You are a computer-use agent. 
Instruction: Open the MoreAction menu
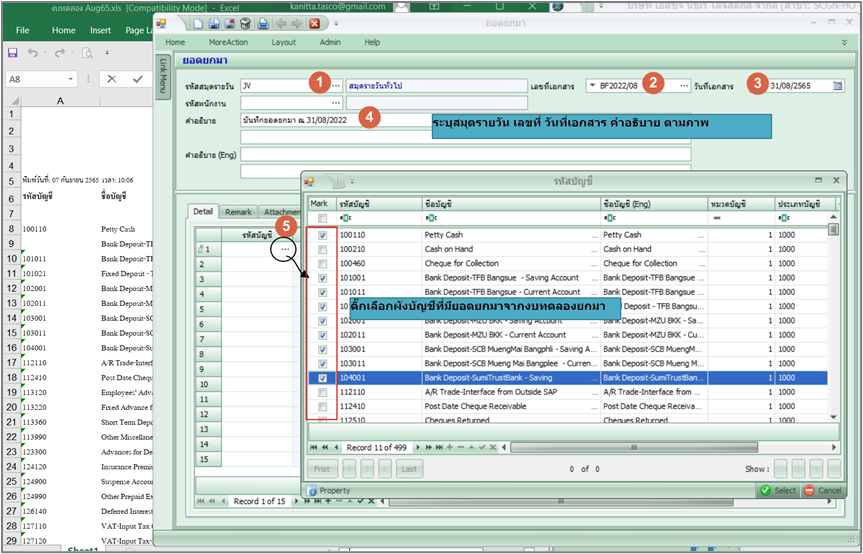tap(228, 42)
